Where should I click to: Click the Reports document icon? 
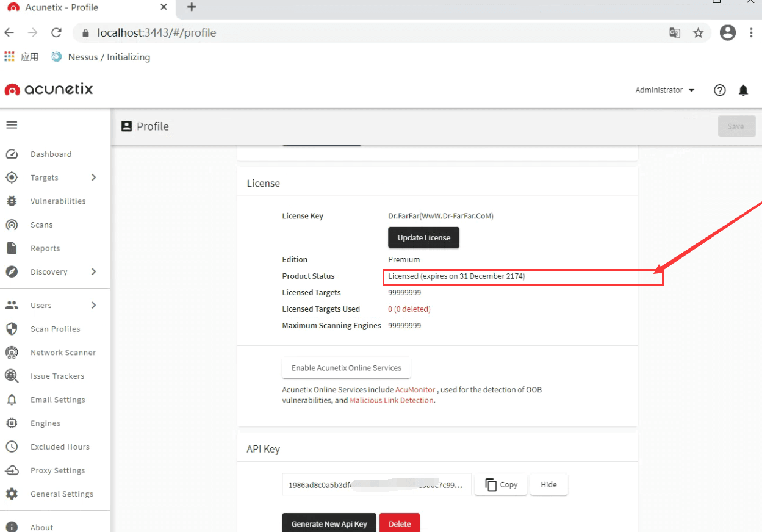(x=12, y=248)
